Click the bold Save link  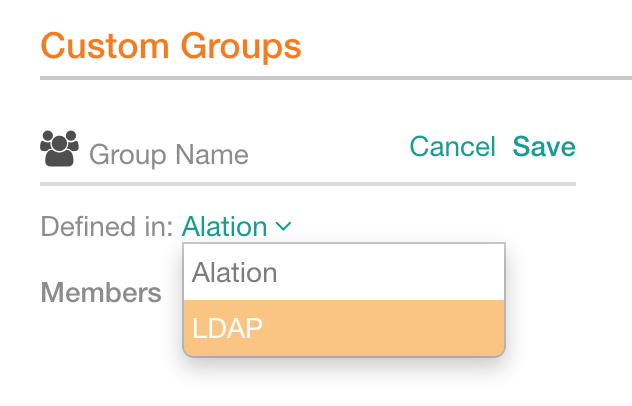544,146
